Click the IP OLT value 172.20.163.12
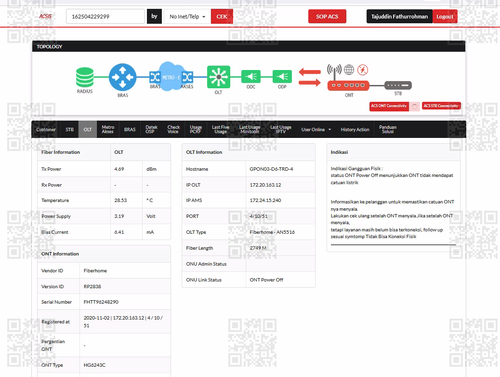Viewport: 500px width, 377px height. [265, 185]
